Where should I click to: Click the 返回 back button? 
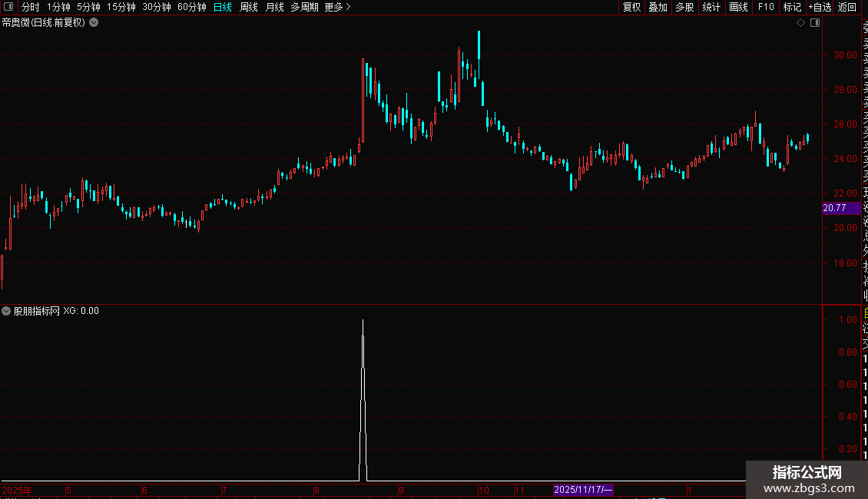pos(847,7)
